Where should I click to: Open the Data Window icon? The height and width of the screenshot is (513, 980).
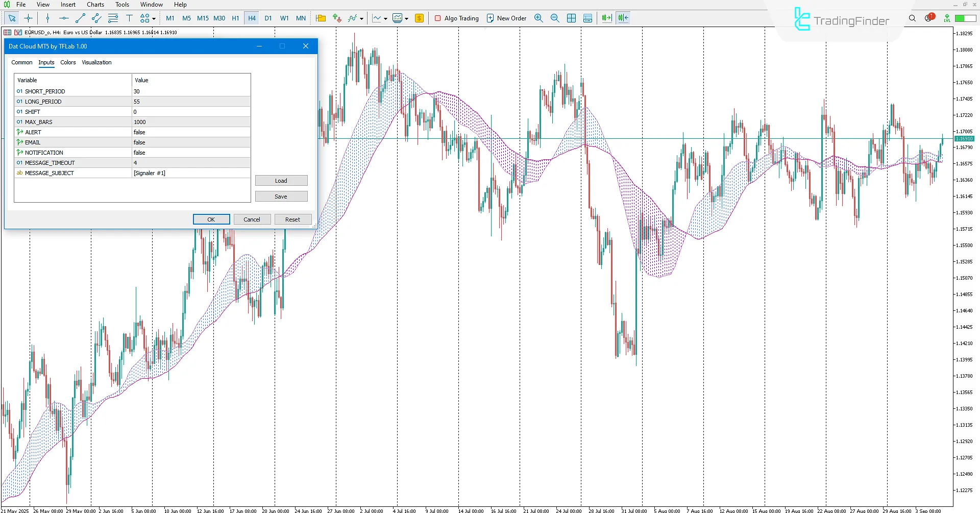pyautogui.click(x=587, y=18)
